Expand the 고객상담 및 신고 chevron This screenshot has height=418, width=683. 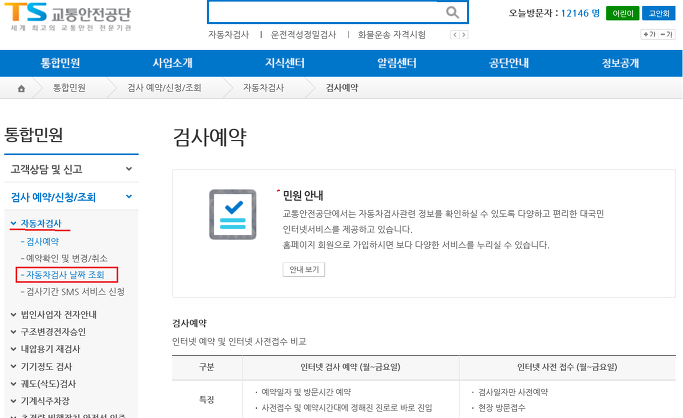(129, 169)
